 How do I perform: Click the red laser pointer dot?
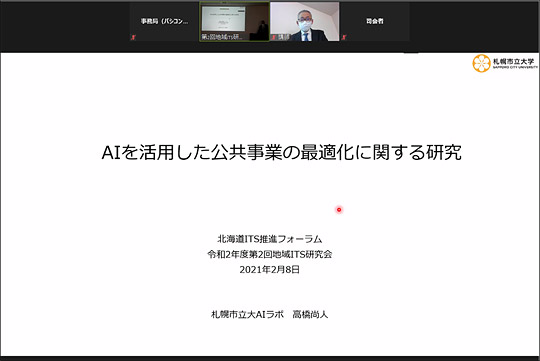339,209
